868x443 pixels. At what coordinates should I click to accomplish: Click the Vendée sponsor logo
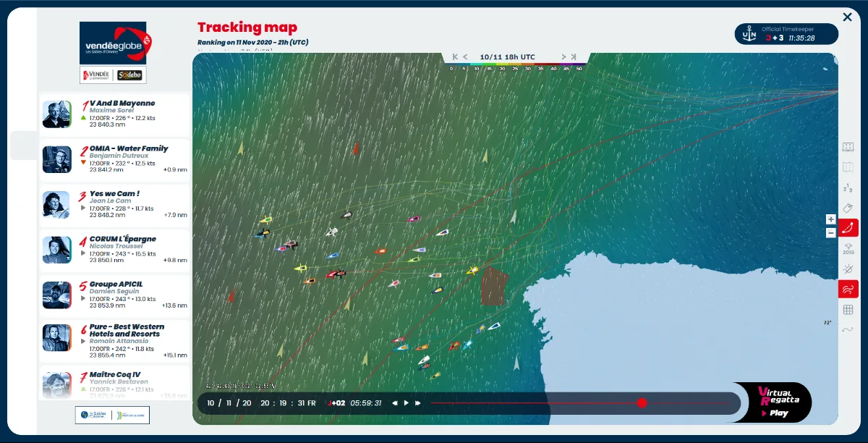98,75
